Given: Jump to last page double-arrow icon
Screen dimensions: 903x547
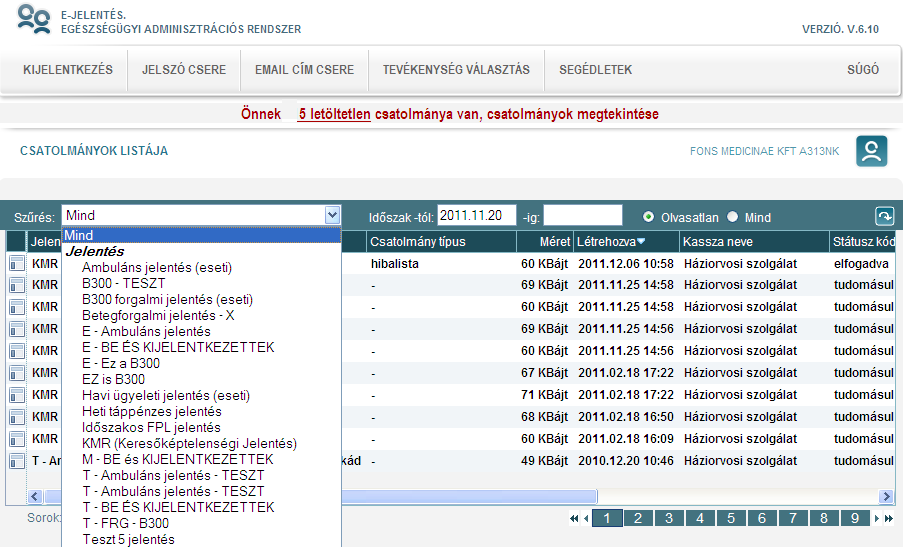Looking at the screenshot, I should [889, 518].
